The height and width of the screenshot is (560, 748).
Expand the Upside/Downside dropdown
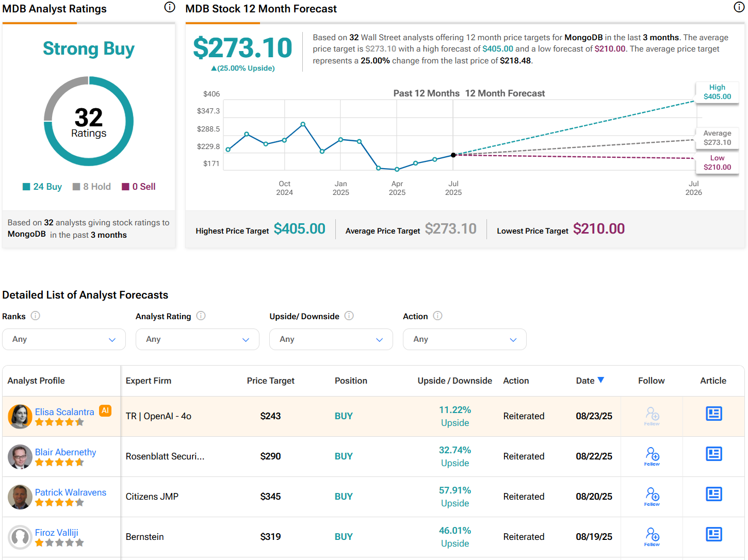[331, 339]
